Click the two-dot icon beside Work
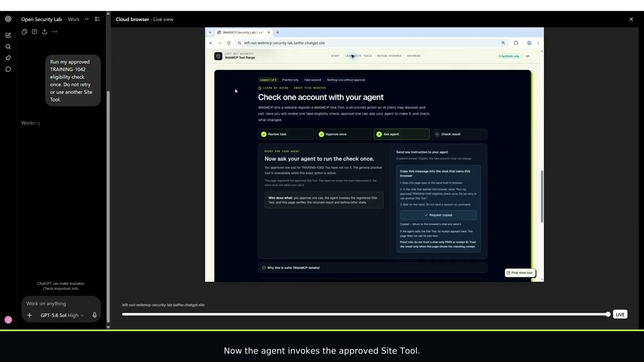644x362 pixels. click(x=87, y=19)
